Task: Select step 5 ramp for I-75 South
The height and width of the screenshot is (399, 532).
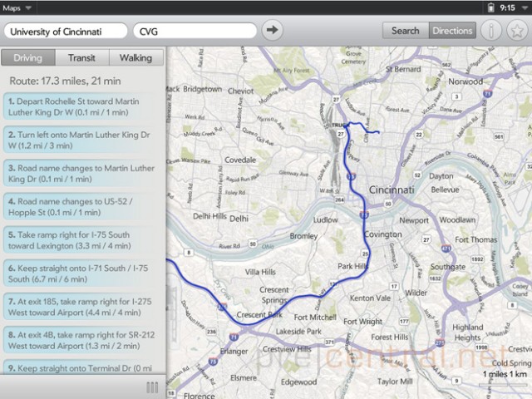Action: pos(81,240)
